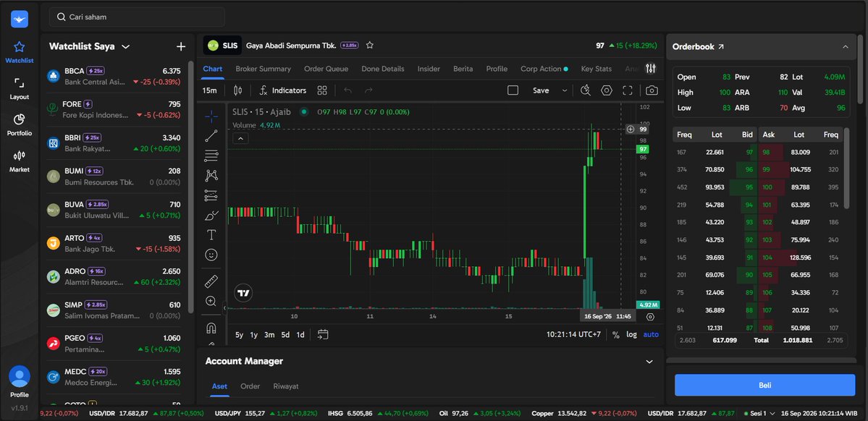Screen dimensions: 868x421
Task: Click the blue Beli button
Action: 764,385
